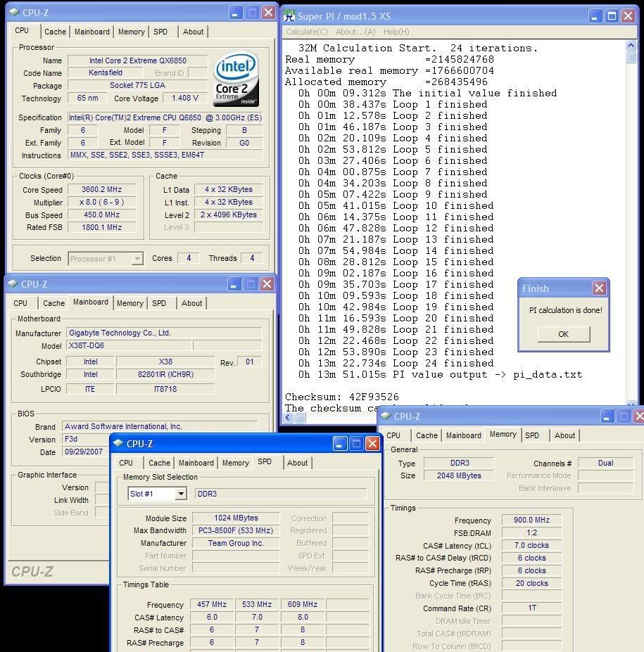Open the Help menu in Super PI
The width and height of the screenshot is (644, 652).
click(396, 32)
